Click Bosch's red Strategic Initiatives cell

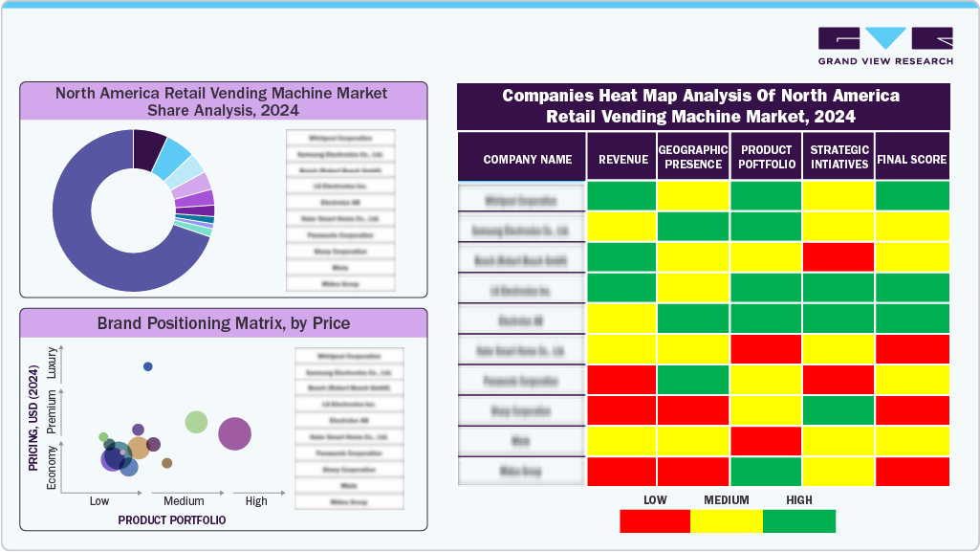coord(838,258)
